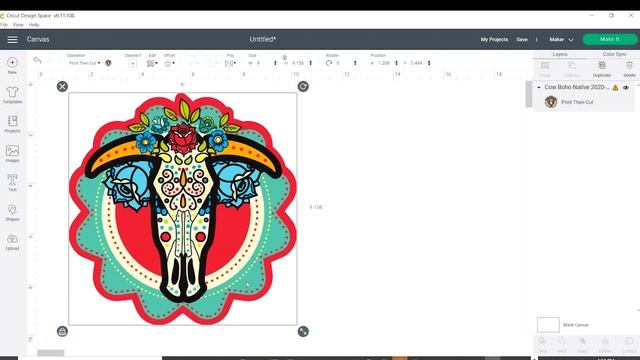Click the Canvas title label
The image size is (640, 360).
point(38,40)
